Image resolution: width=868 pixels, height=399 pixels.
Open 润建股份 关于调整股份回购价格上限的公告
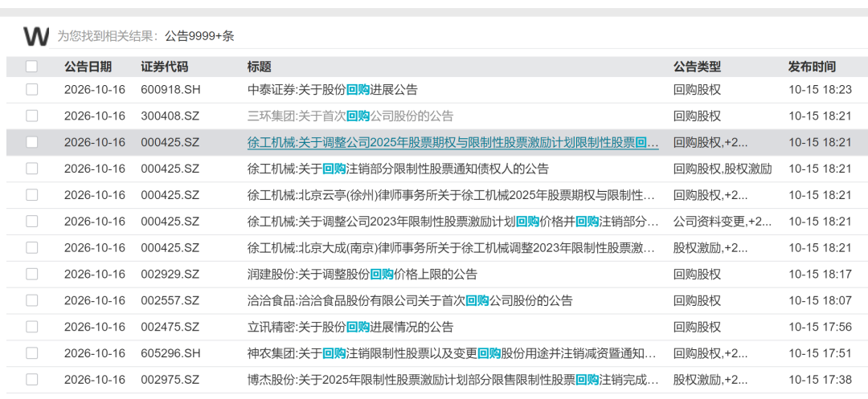[362, 274]
